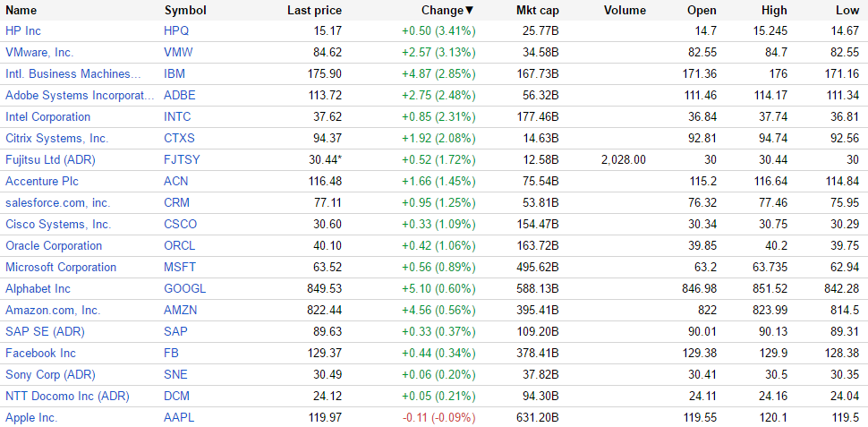Click the Name column header
This screenshot has height=427, width=868.
pyautogui.click(x=21, y=11)
